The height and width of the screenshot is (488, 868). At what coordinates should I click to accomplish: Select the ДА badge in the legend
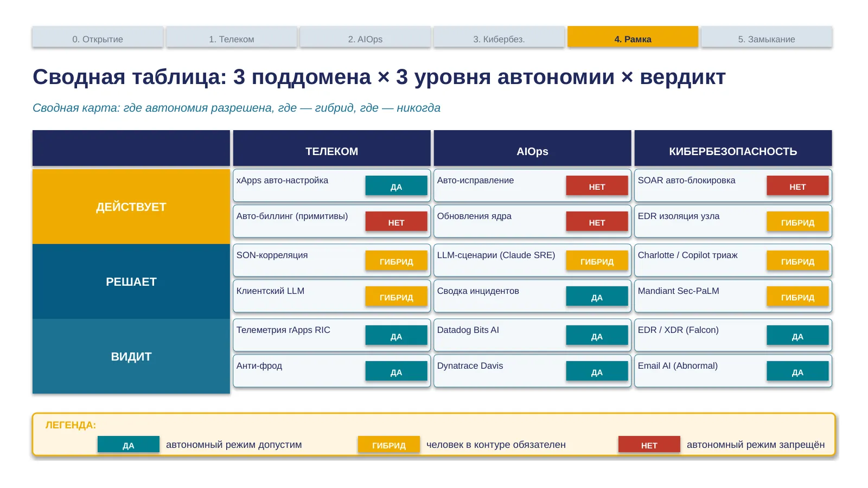(x=129, y=445)
